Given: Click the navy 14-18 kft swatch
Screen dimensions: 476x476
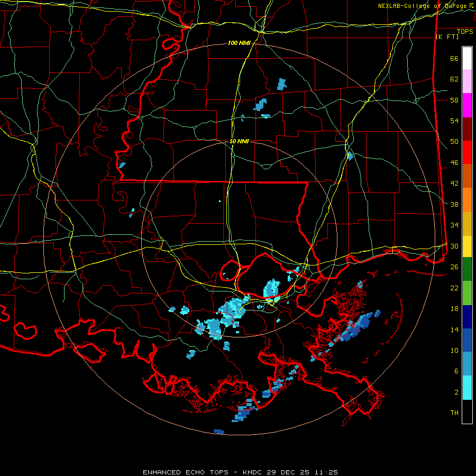Looking at the screenshot, I should (x=467, y=317).
